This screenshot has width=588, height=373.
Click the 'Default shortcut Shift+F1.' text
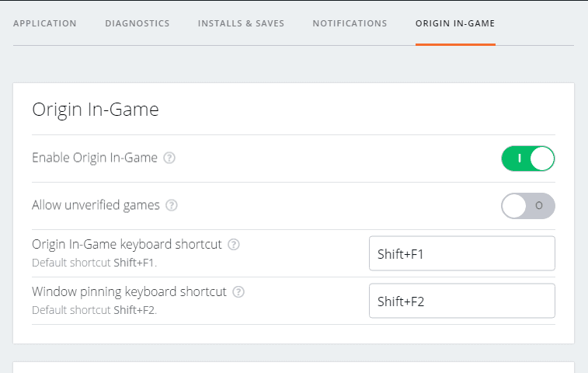click(95, 263)
